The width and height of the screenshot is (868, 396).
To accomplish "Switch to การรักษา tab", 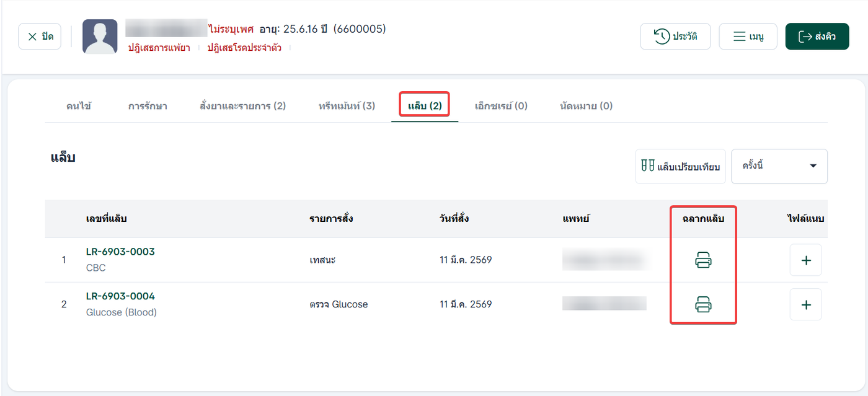I will click(148, 106).
